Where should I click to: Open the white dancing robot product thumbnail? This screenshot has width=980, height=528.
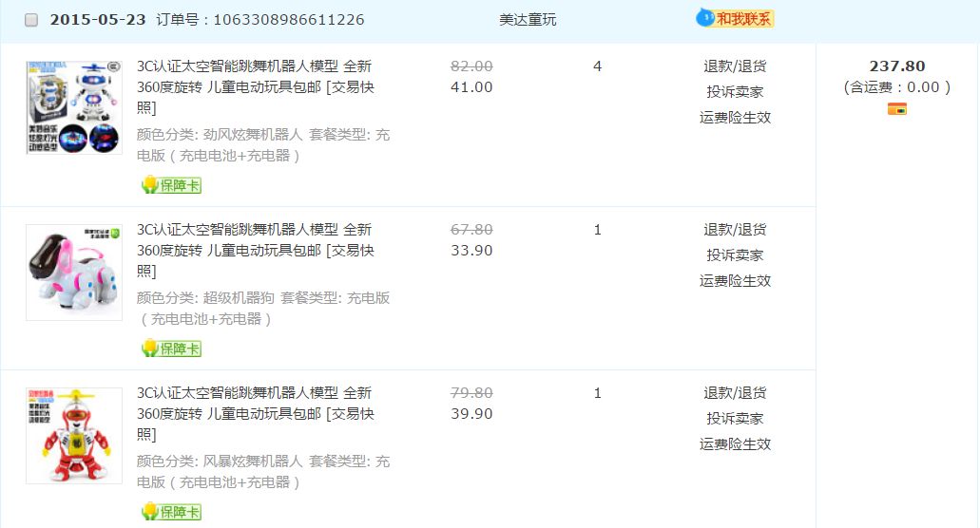[x=74, y=107]
